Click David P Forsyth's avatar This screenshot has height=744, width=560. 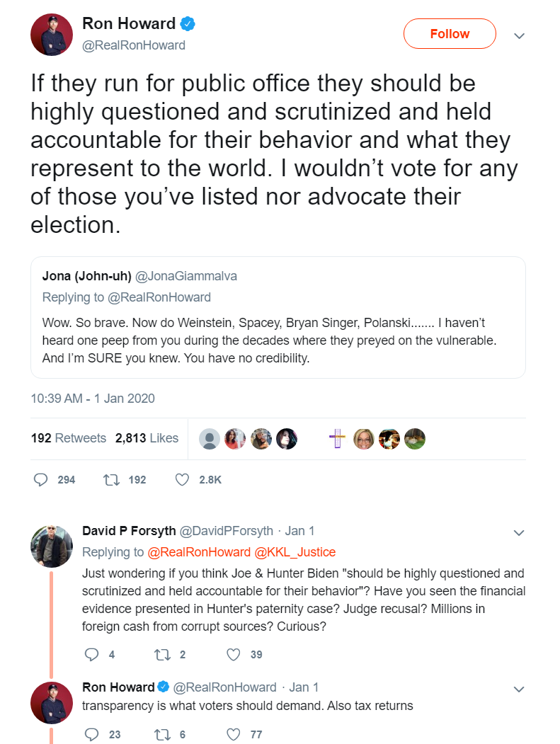52,546
